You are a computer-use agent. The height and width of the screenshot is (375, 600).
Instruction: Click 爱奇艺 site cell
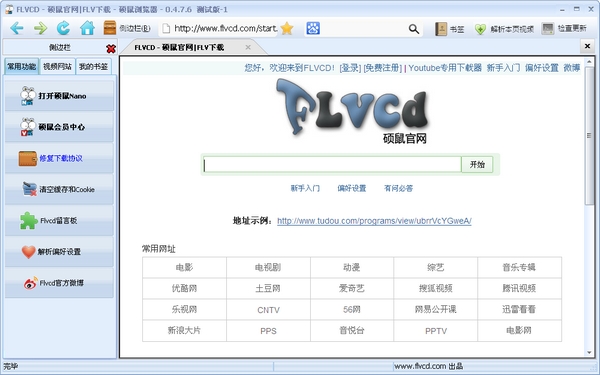pyautogui.click(x=352, y=288)
